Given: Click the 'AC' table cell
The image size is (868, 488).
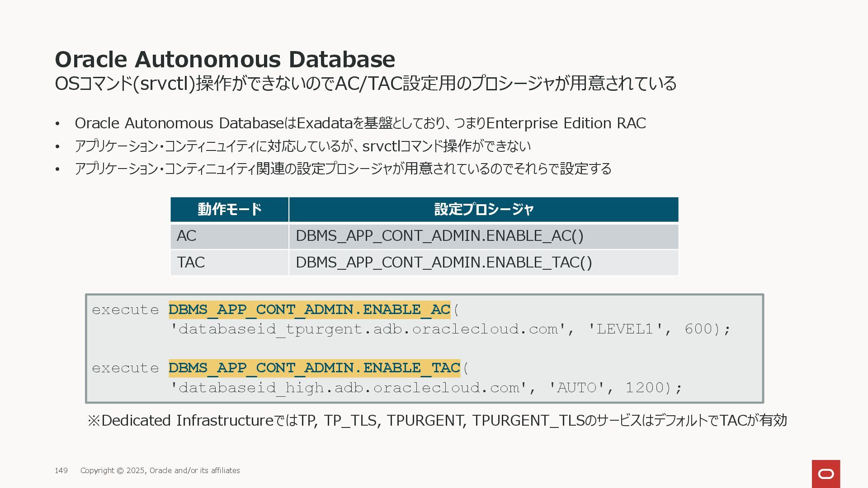Looking at the screenshot, I should pyautogui.click(x=229, y=236).
